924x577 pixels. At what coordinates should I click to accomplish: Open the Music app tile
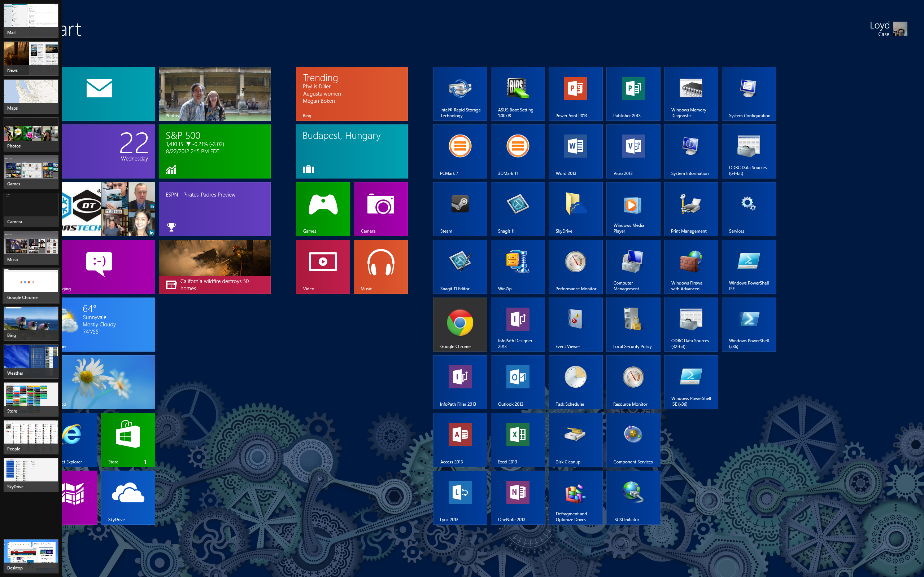[380, 267]
